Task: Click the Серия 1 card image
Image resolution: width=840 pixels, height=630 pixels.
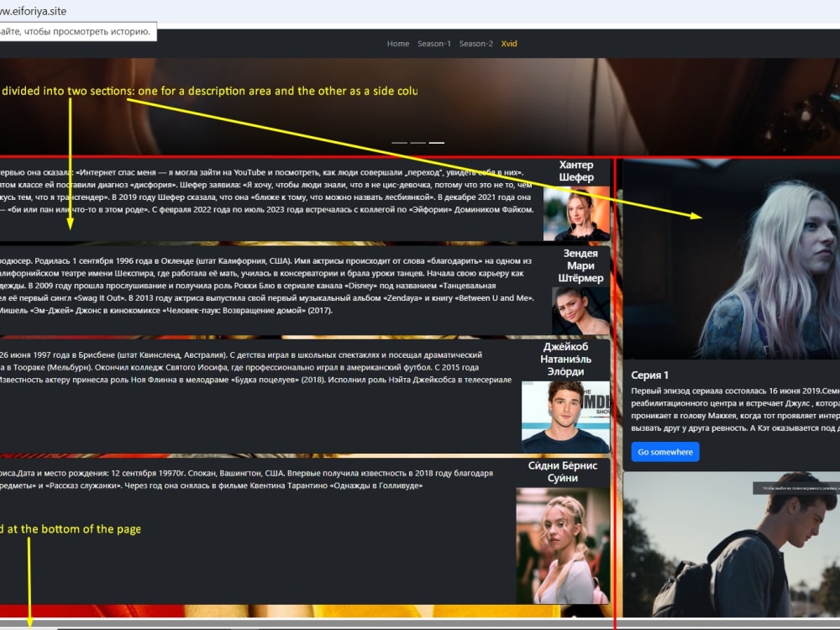Action: pyautogui.click(x=732, y=259)
